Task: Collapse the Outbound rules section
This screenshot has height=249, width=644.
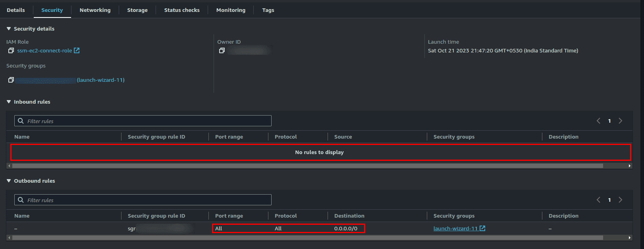Action: (x=9, y=181)
